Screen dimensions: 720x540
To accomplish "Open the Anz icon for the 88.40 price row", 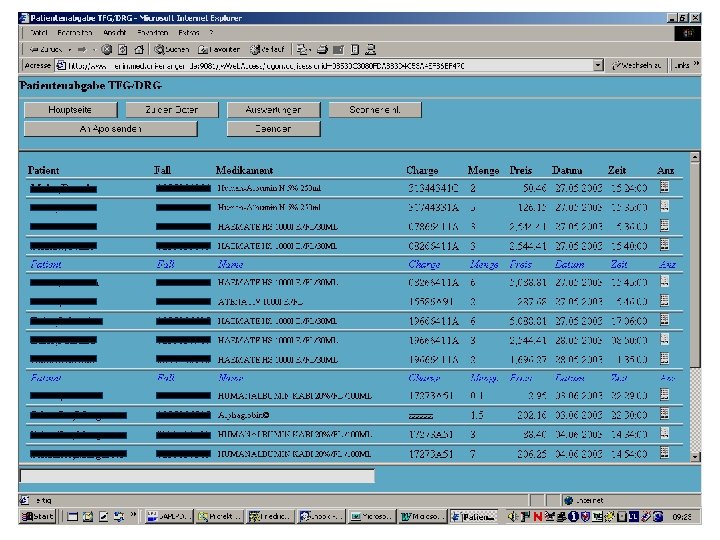I will click(x=664, y=433).
